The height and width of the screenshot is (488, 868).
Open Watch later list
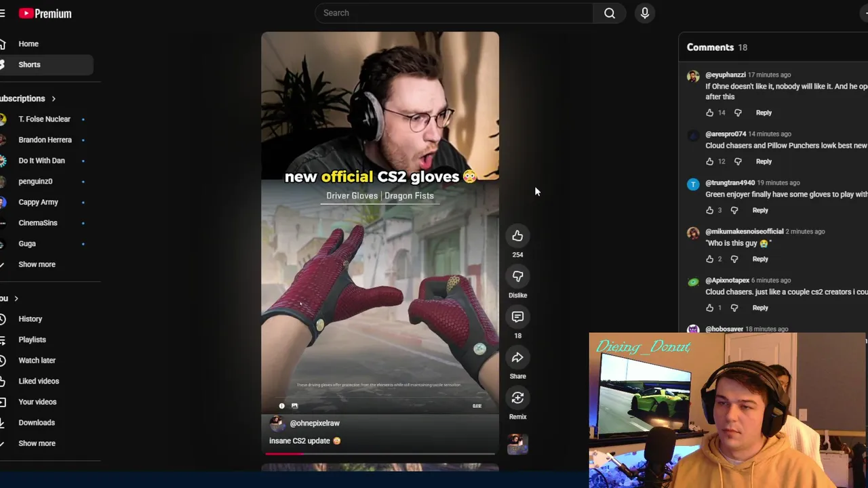[x=37, y=361]
